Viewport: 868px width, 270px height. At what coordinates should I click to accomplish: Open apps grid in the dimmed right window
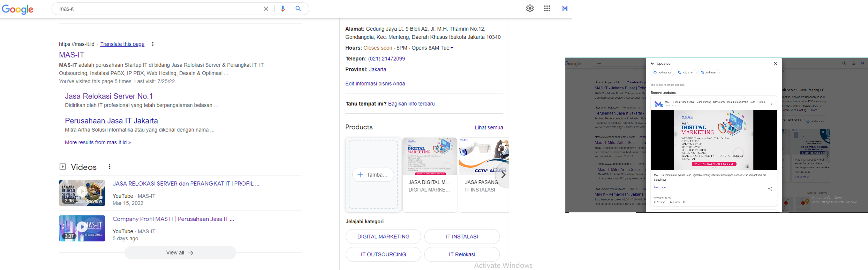pos(854,63)
